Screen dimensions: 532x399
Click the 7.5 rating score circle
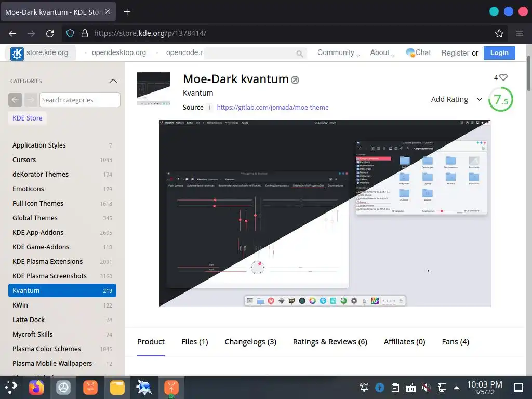pos(501,99)
